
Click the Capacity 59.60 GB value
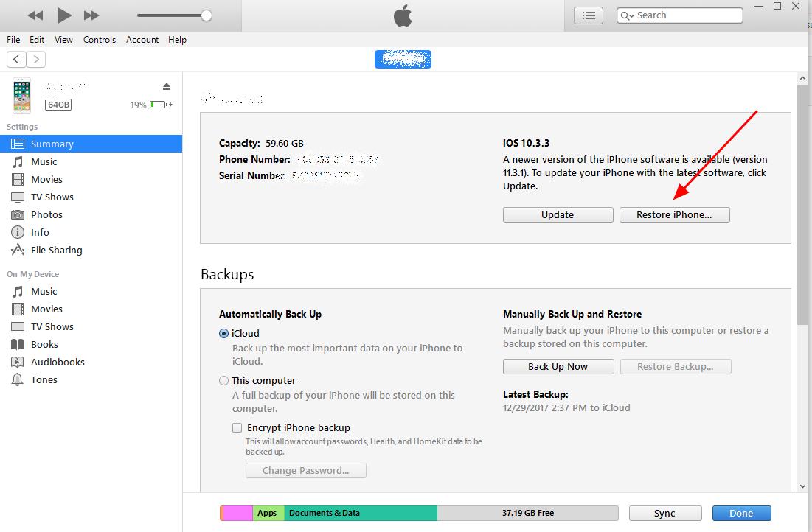coord(284,144)
